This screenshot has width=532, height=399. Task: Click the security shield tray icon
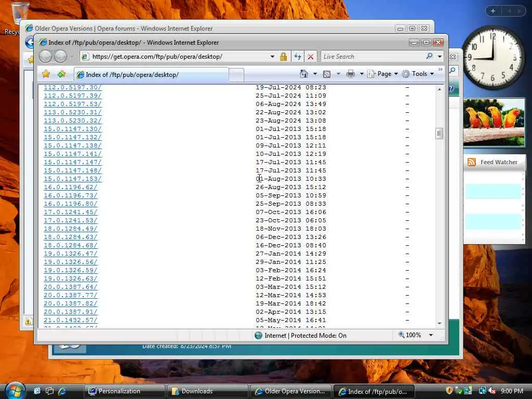449,391
